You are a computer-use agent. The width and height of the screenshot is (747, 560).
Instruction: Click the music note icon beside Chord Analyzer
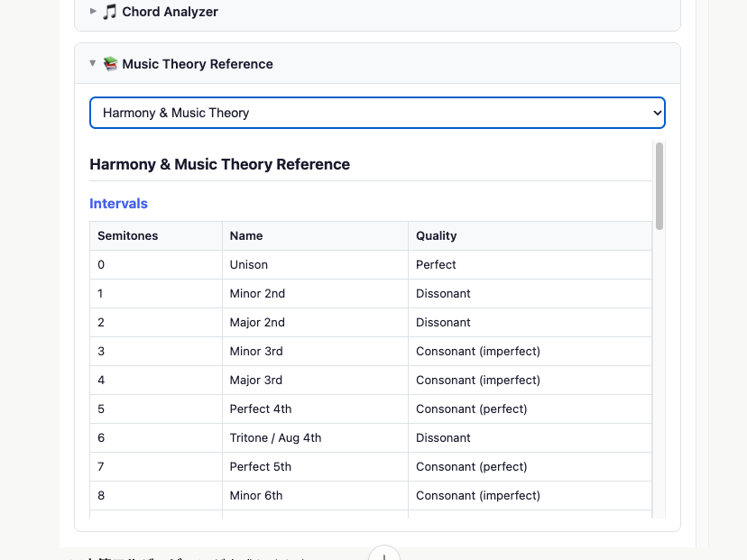pos(108,12)
